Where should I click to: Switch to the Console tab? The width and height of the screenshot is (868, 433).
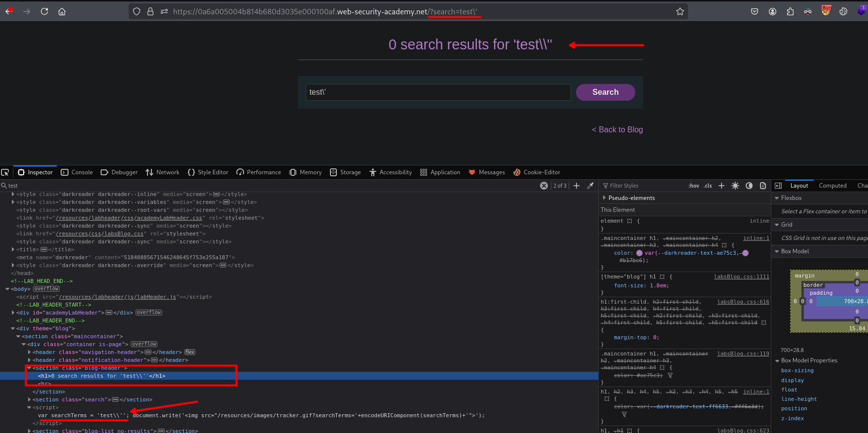pos(77,172)
